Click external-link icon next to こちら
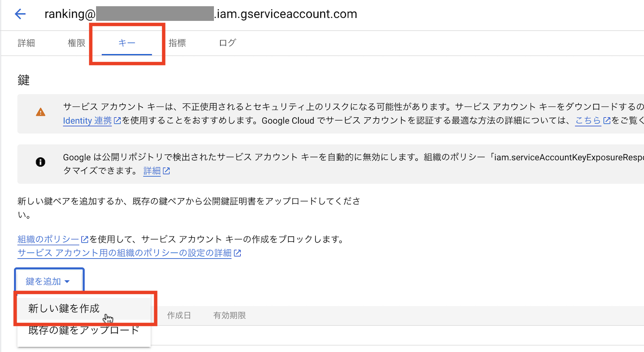 point(607,120)
